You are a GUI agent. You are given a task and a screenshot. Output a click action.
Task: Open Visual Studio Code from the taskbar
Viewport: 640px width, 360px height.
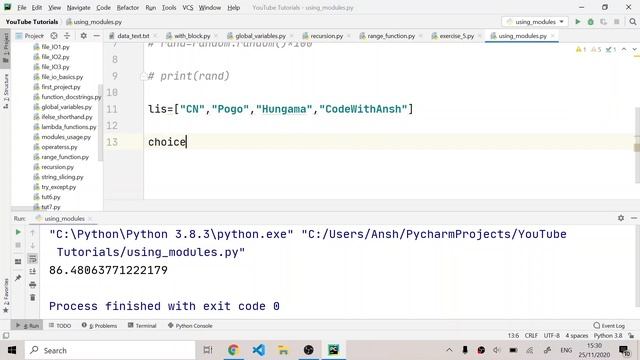[x=258, y=350]
